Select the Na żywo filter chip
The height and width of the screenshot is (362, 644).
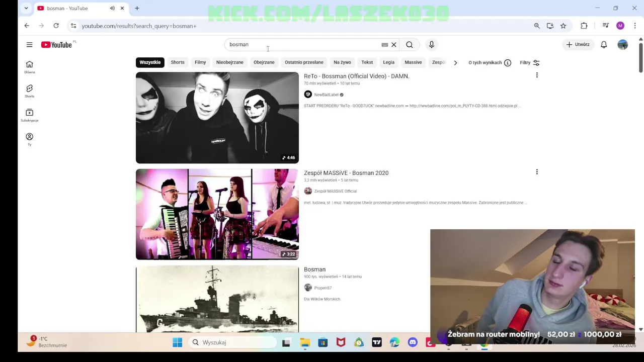(342, 62)
